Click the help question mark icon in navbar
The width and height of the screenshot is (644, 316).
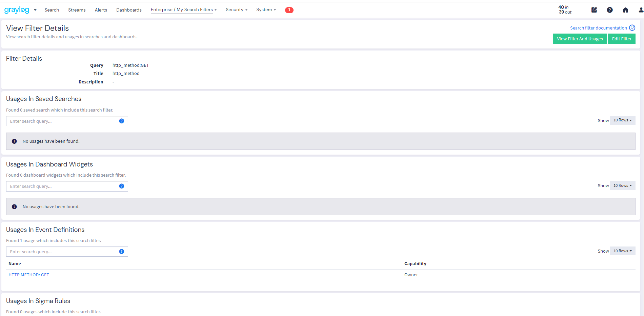coord(610,10)
